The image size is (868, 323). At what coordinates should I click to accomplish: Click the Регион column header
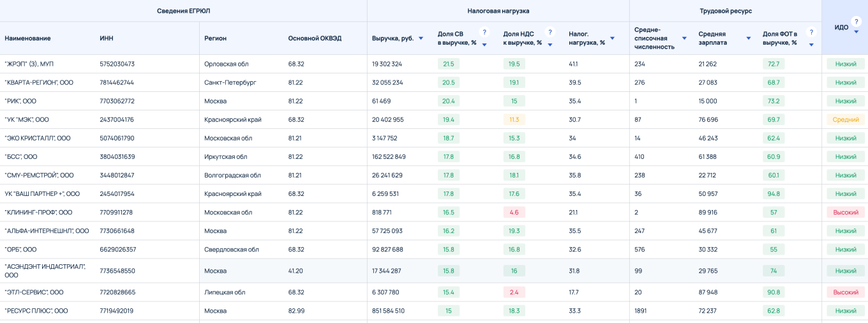[x=215, y=38]
